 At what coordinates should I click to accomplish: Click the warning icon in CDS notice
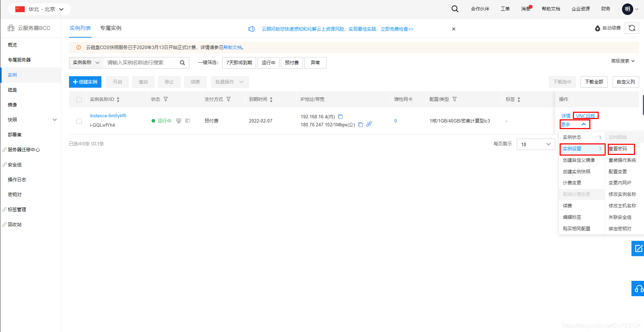tap(79, 47)
